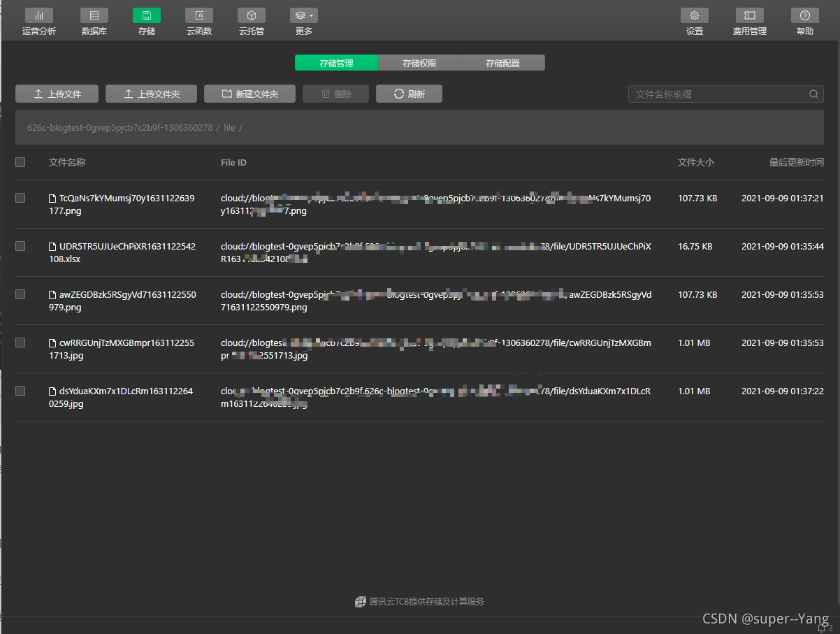Image resolution: width=840 pixels, height=634 pixels.
Task: Click the 刷新 refresh button
Action: pyautogui.click(x=409, y=94)
